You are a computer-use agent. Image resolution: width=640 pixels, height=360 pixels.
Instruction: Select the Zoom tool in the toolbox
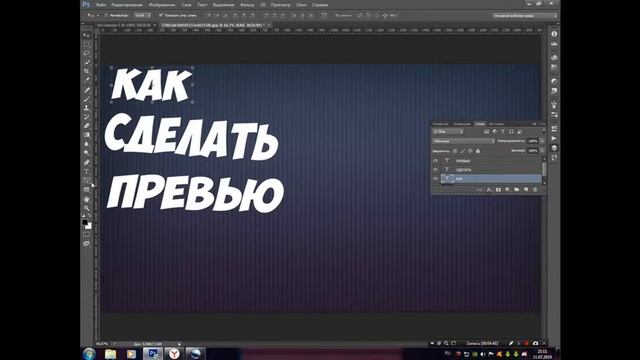pyautogui.click(x=87, y=208)
